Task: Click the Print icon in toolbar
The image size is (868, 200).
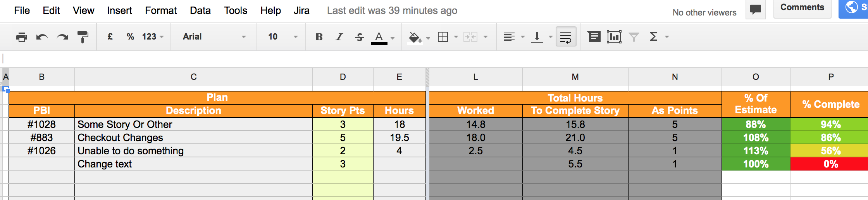Action: (22, 37)
